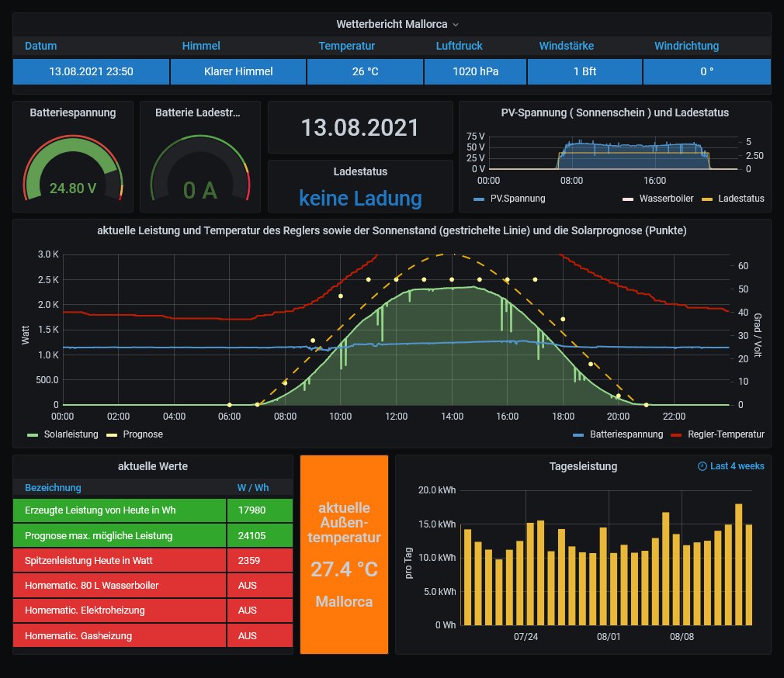784x678 pixels.
Task: Click the blue Batteriespannung legend color marker
Action: point(578,434)
